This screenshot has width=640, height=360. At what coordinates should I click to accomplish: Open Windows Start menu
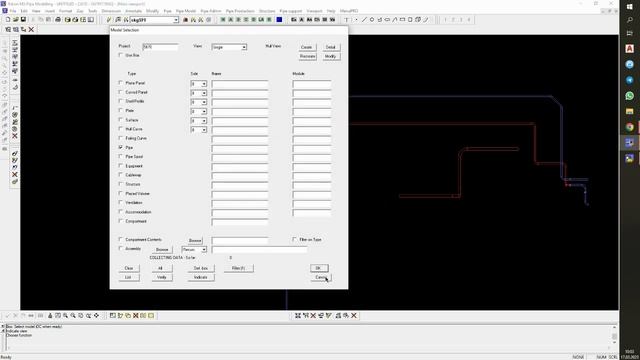click(629, 7)
